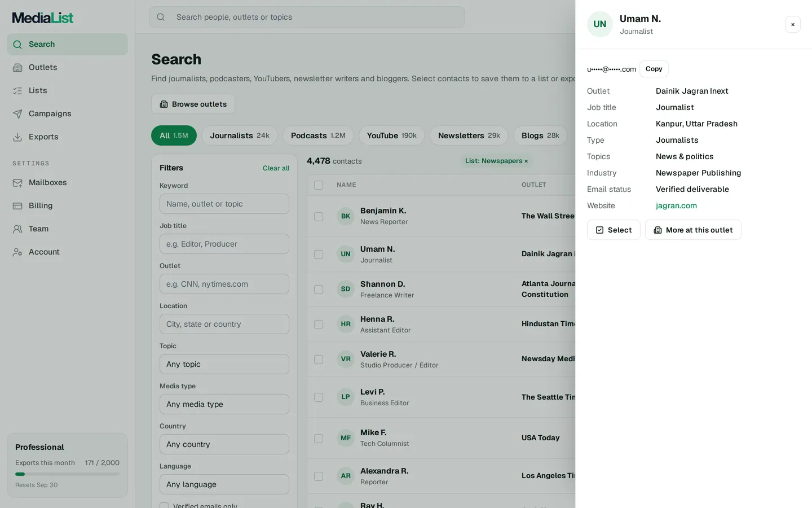This screenshot has height=508, width=812.
Task: Click Henna R.'s HR avatar
Action: (346, 324)
